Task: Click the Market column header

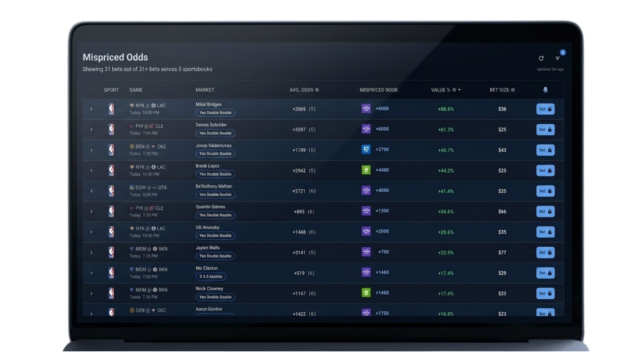Action: pos(205,90)
